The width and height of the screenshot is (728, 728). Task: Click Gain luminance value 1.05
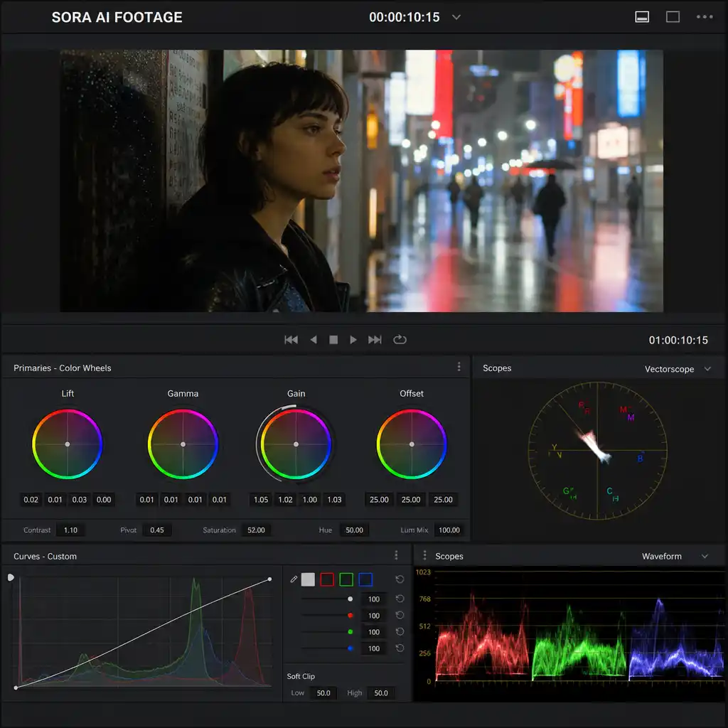261,500
